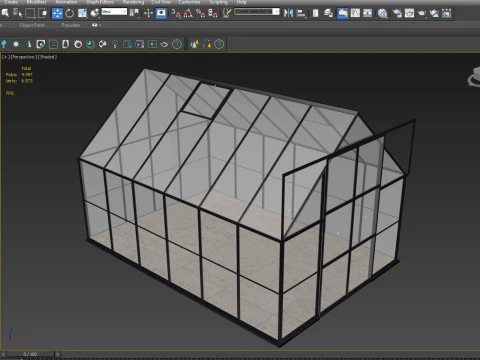Click the Render Production teapot
Screen dimensions: 480x360
pyautogui.click(x=422, y=13)
